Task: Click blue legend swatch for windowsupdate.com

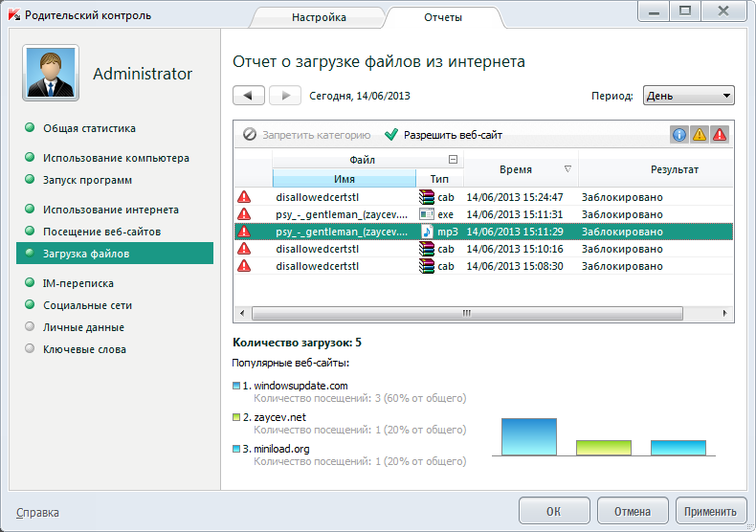Action: coord(236,386)
